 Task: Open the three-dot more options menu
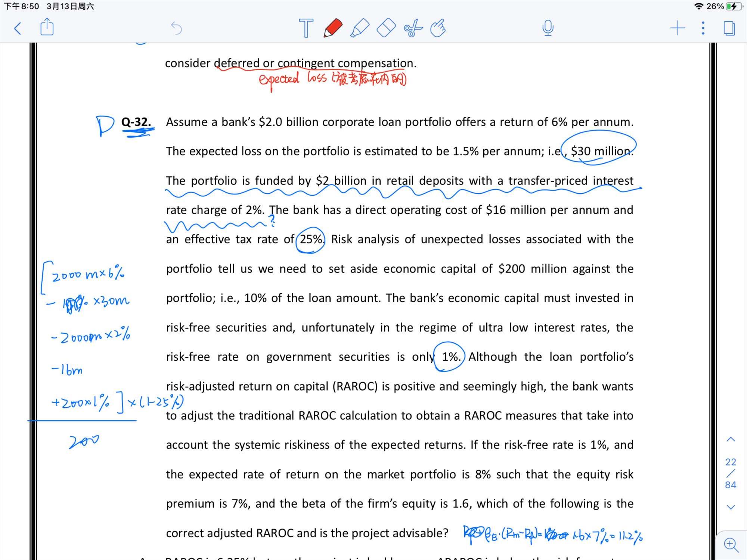pos(703,28)
